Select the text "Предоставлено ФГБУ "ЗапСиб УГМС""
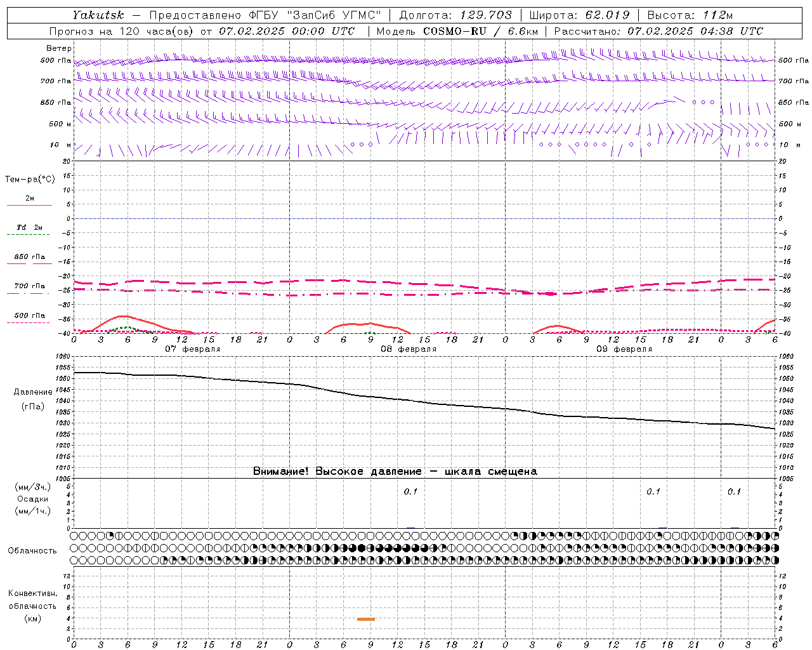 coord(265,15)
